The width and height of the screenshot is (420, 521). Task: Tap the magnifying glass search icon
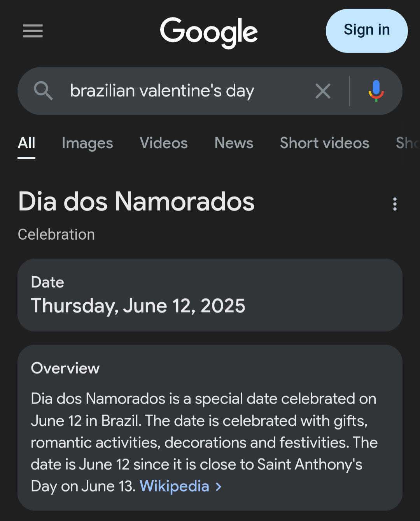43,91
